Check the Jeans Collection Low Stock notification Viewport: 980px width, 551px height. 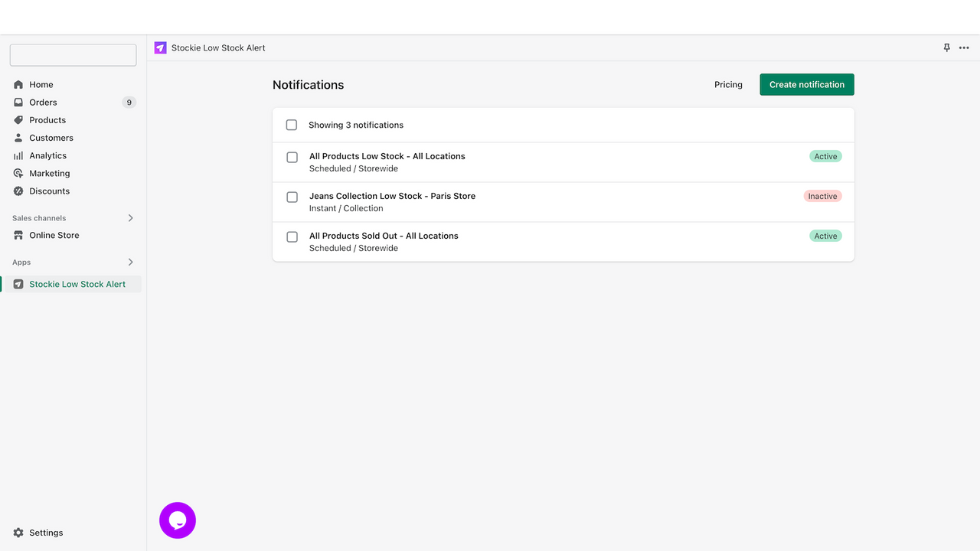click(x=292, y=197)
